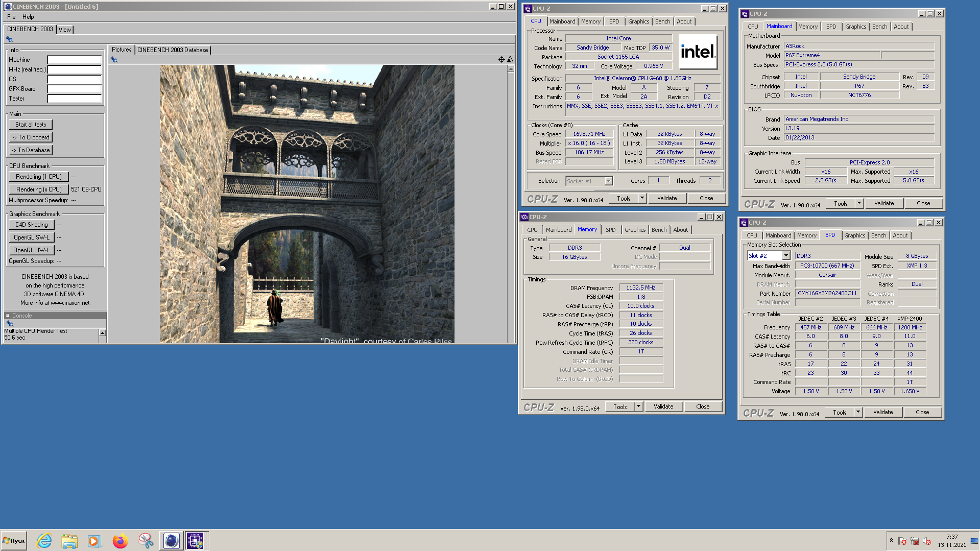Image resolution: width=980 pixels, height=551 pixels.
Task: Click the muted volume tray icon
Action: tap(927, 541)
